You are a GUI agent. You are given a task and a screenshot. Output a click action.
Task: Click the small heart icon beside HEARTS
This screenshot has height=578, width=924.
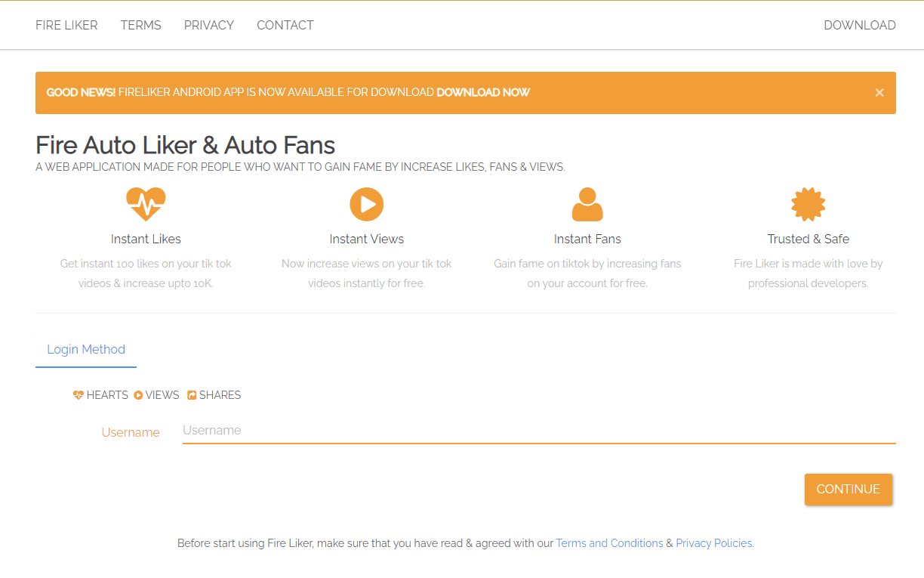78,394
